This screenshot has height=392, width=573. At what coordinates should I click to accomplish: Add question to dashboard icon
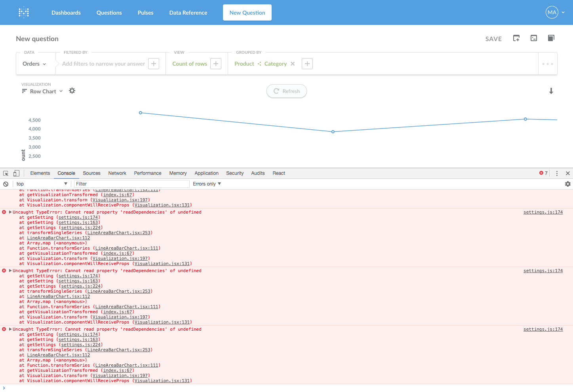(x=516, y=38)
